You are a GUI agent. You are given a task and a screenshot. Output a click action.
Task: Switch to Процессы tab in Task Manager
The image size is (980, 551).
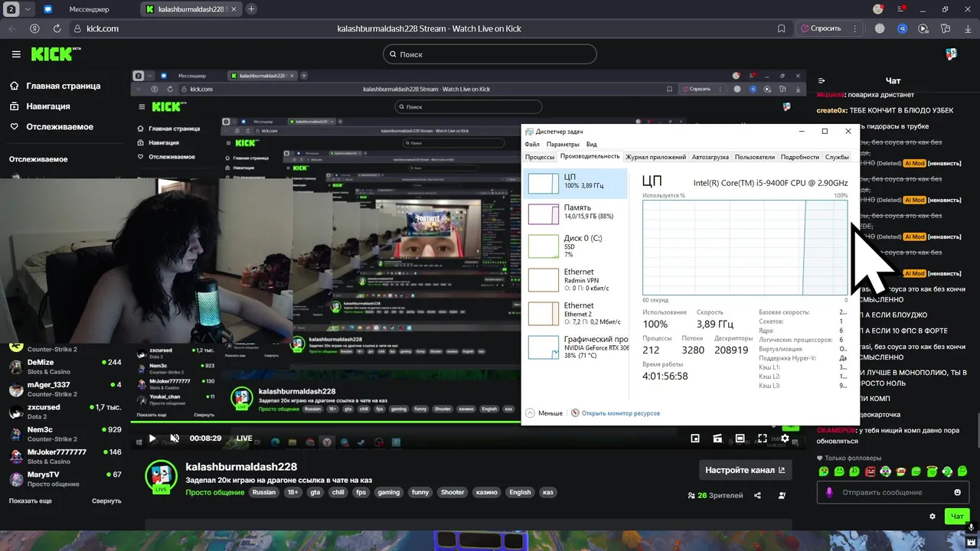pos(540,157)
